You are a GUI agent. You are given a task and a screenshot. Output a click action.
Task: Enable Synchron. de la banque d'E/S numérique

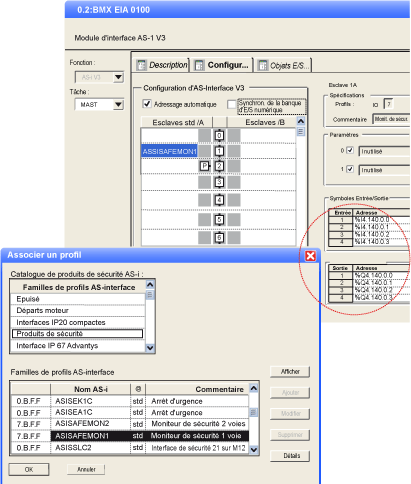(x=231, y=104)
